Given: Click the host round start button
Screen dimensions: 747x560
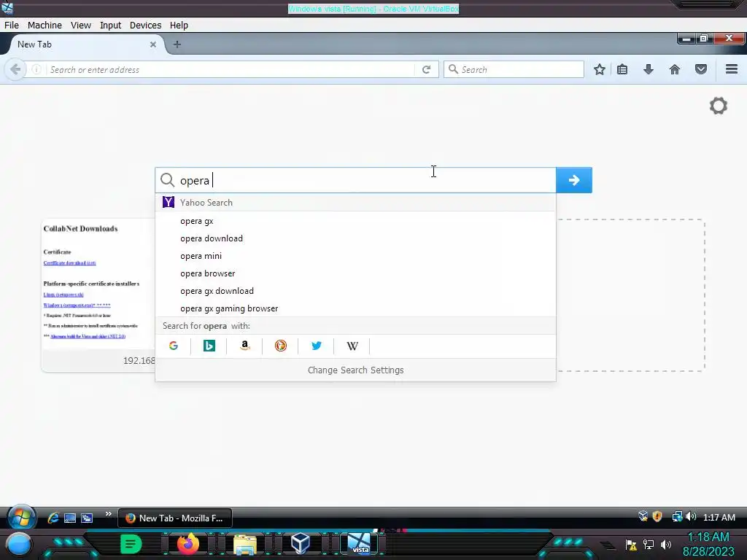Looking at the screenshot, I should coord(18,545).
